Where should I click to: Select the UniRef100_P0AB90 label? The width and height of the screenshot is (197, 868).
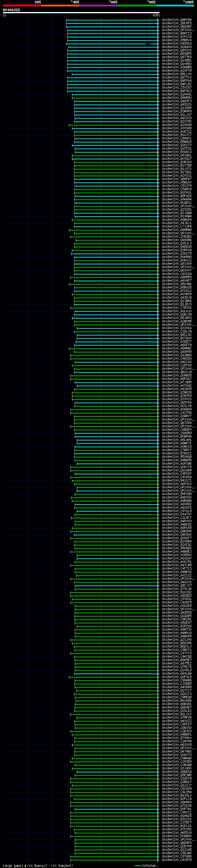point(177,836)
